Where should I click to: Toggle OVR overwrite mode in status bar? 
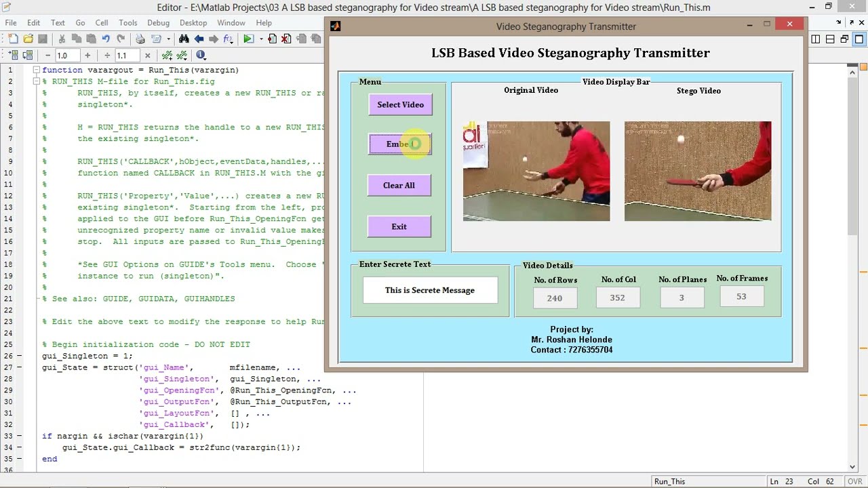pyautogui.click(x=854, y=481)
